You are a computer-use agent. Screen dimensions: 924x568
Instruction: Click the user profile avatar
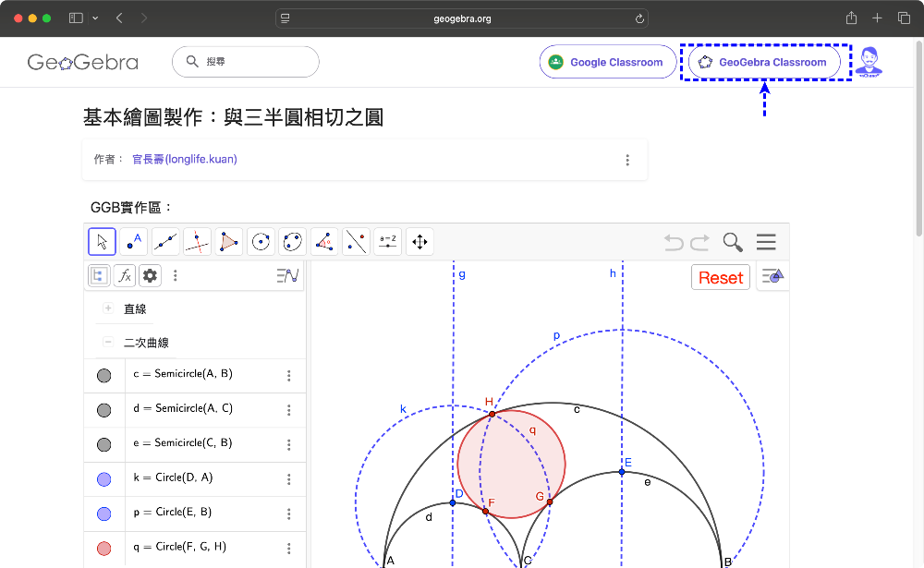[x=869, y=63]
